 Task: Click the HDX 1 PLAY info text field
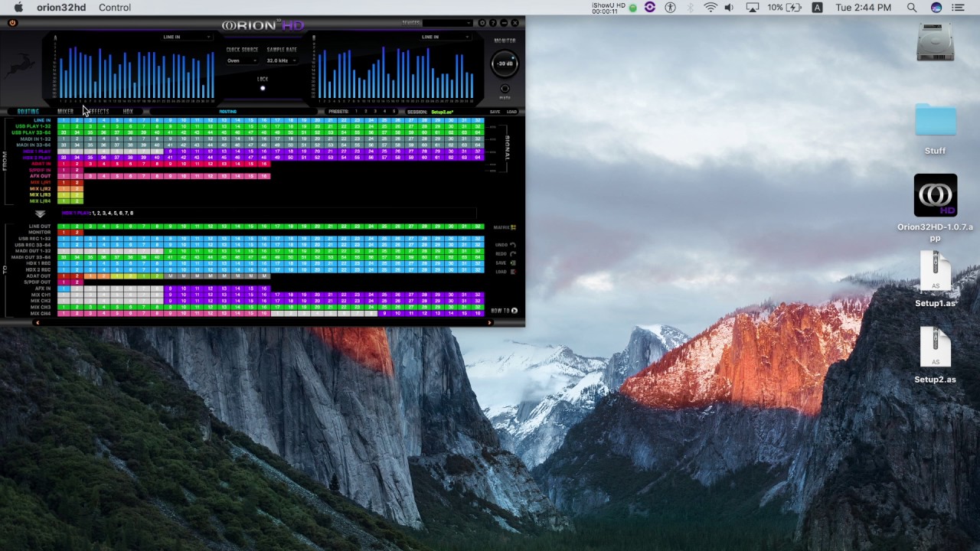point(268,214)
